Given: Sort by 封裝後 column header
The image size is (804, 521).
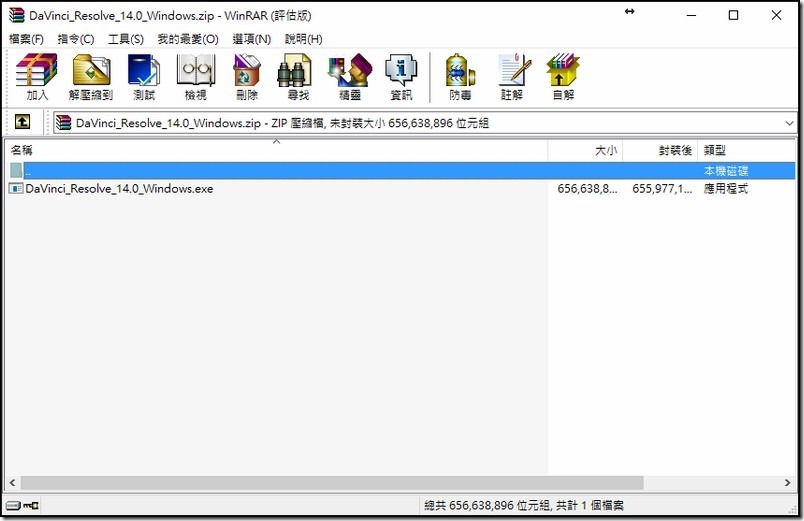Looking at the screenshot, I should [660, 150].
